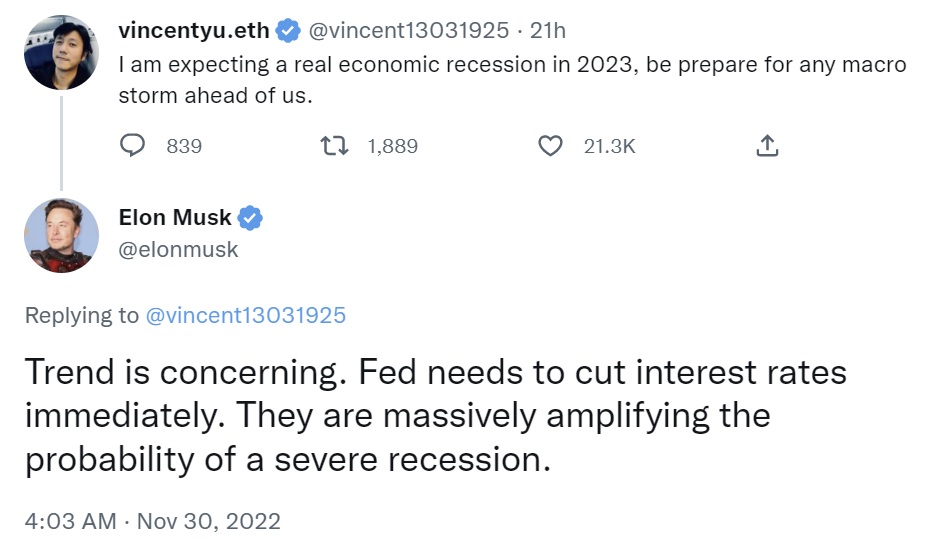Viewport: 928px width, 539px height.
Task: Click the share upload icon
Action: pyautogui.click(x=767, y=146)
